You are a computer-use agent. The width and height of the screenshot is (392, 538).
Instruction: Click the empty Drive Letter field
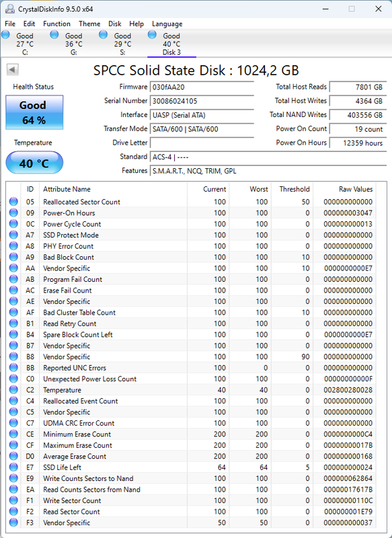[x=202, y=143]
